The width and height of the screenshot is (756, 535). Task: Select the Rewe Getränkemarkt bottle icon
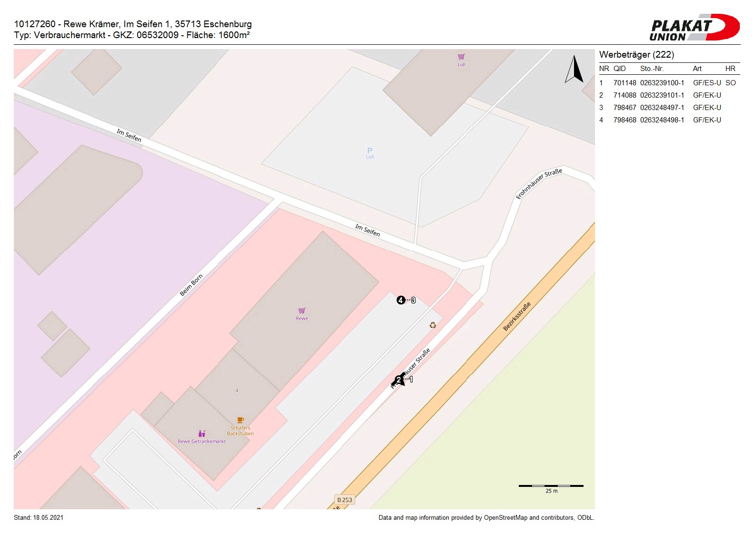tap(202, 434)
